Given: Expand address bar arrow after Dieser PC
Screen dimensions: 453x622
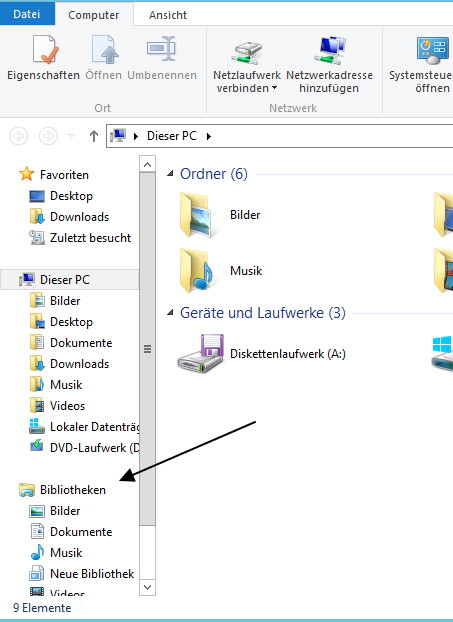Looking at the screenshot, I should click(209, 136).
